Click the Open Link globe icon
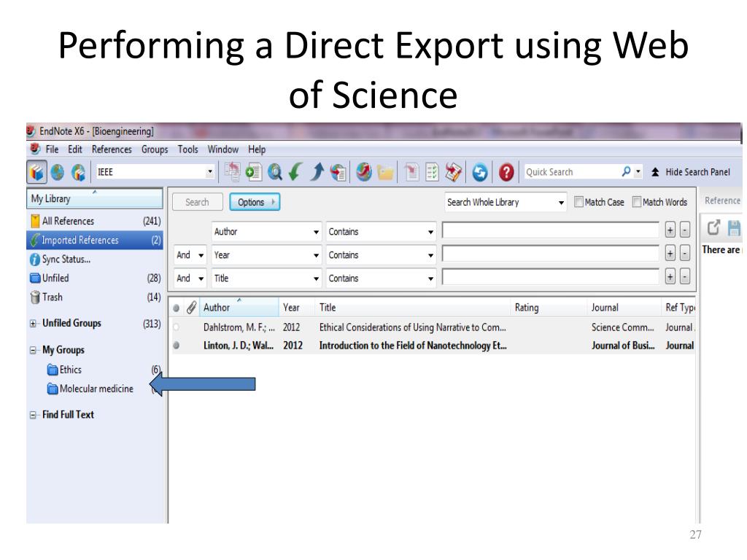The image size is (747, 560). [364, 172]
